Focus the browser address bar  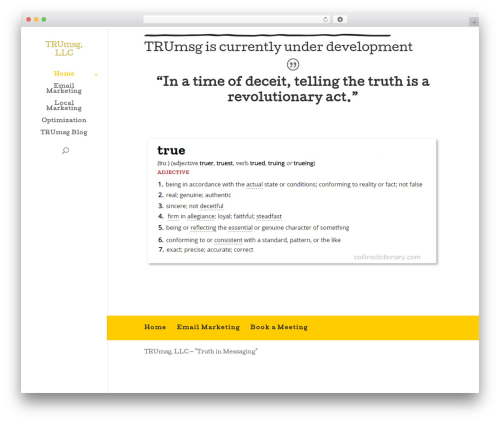tap(236, 19)
